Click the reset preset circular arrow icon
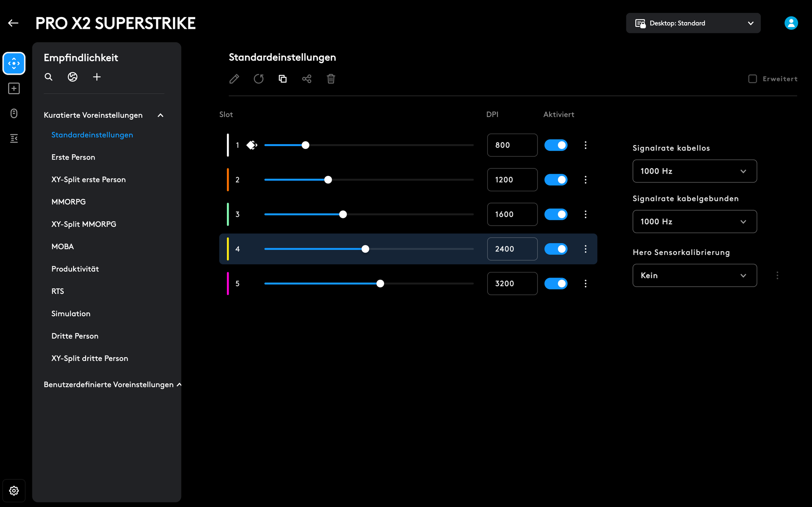The height and width of the screenshot is (507, 812). click(x=259, y=79)
